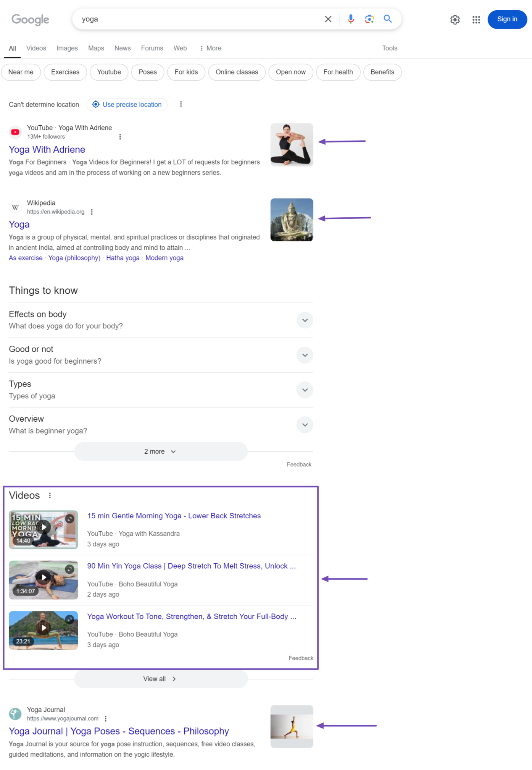Select the Exercises filter chip
This screenshot has width=532, height=770.
click(65, 72)
